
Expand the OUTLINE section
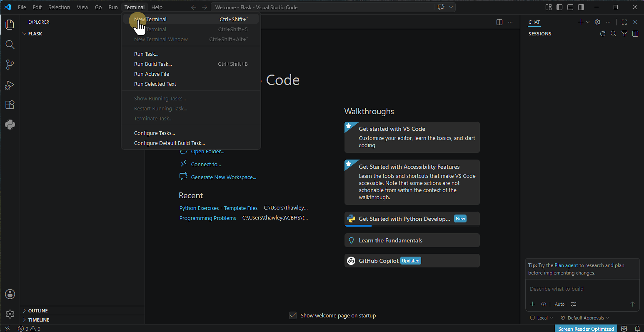click(x=82, y=311)
